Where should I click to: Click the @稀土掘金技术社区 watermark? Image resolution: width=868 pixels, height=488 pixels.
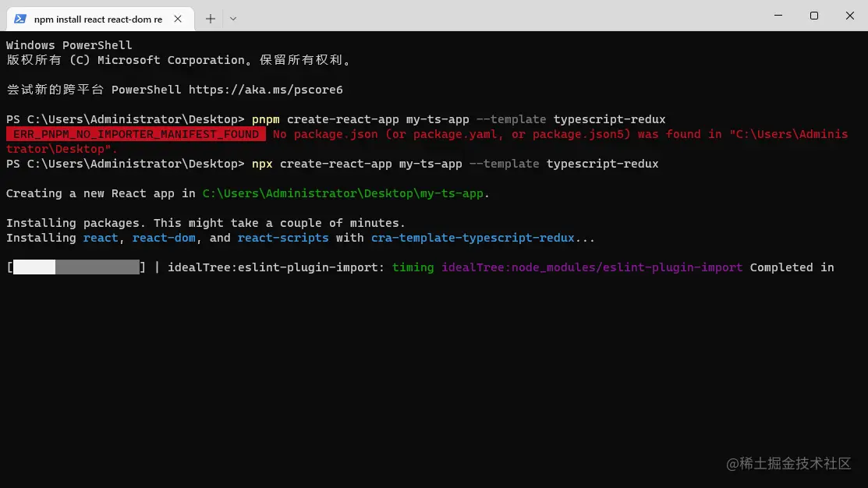(788, 464)
